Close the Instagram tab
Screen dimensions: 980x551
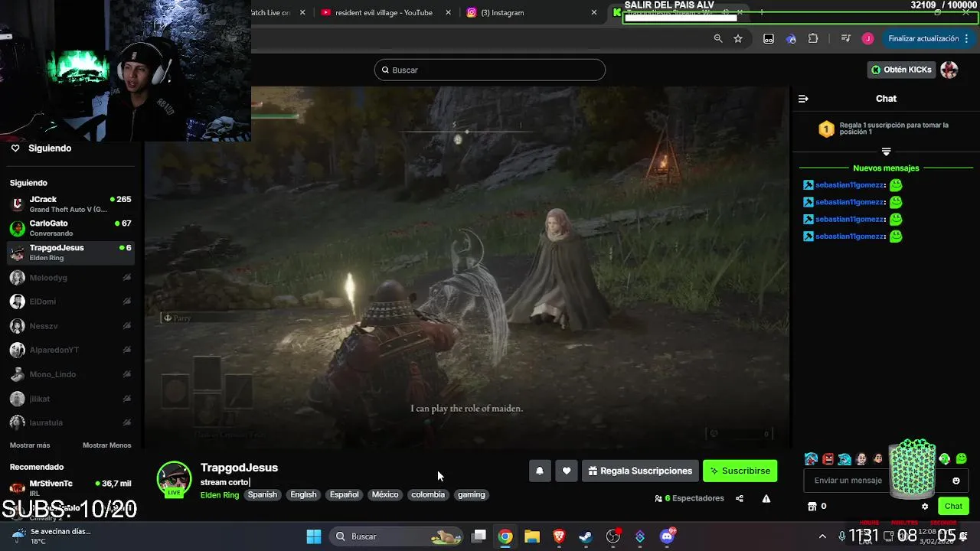point(594,12)
